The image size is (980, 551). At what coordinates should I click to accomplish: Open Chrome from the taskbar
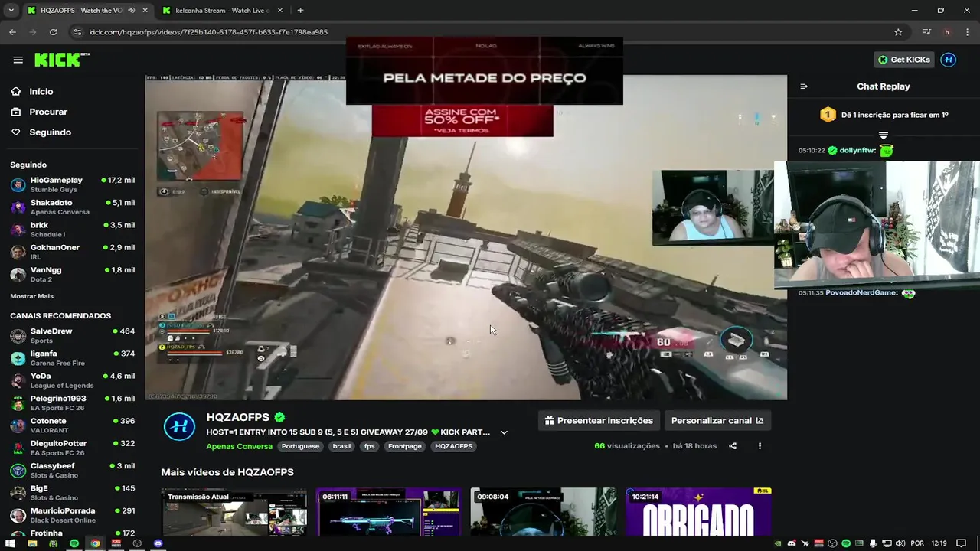(x=95, y=543)
